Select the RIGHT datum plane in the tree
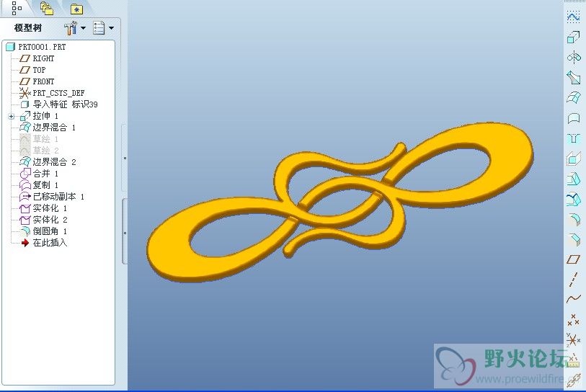This screenshot has height=392, width=586. (37, 58)
